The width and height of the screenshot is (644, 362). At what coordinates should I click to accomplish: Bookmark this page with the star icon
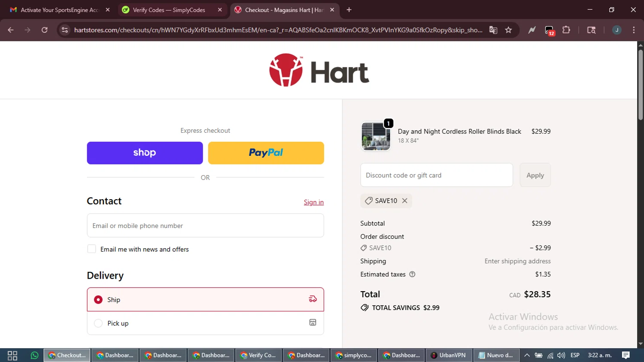click(x=508, y=30)
